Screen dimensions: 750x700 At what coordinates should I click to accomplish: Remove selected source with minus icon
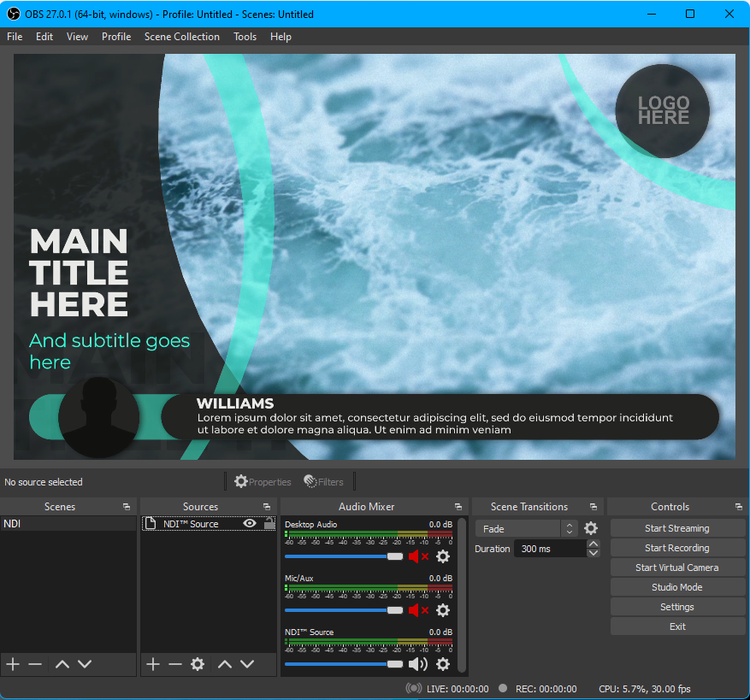pyautogui.click(x=175, y=664)
